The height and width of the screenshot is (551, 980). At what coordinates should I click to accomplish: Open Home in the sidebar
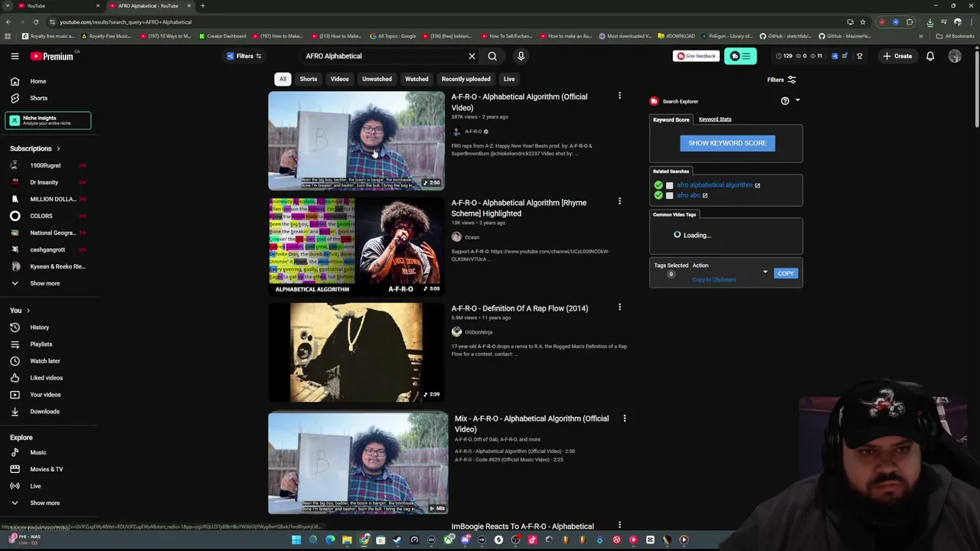(47, 81)
